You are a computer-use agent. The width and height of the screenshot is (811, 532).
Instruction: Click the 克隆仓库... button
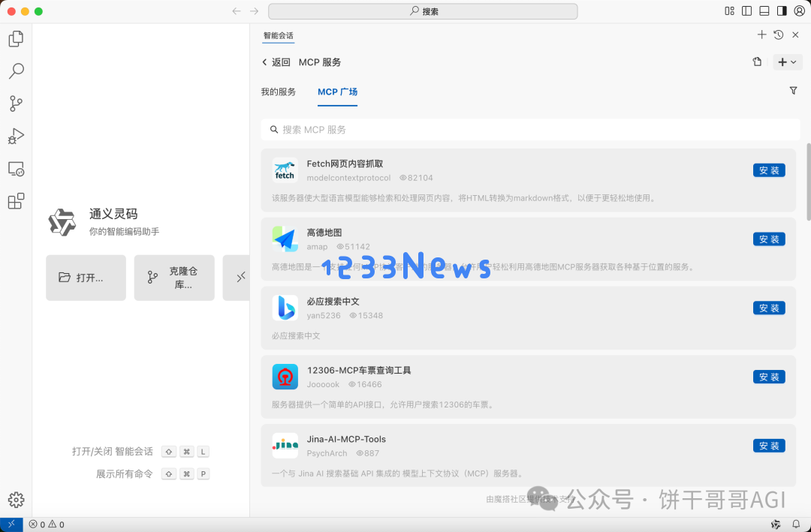click(x=174, y=278)
